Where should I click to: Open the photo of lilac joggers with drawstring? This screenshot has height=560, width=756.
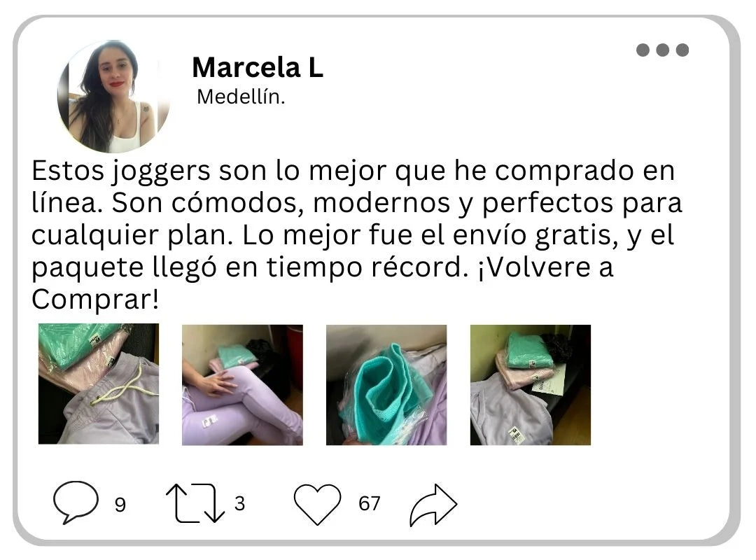[99, 384]
